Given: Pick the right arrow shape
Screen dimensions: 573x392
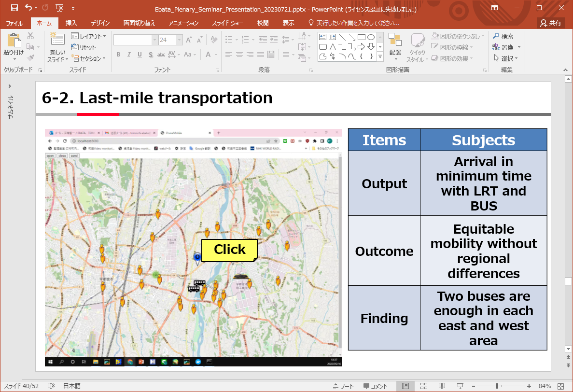Looking at the screenshot, I should (x=361, y=46).
